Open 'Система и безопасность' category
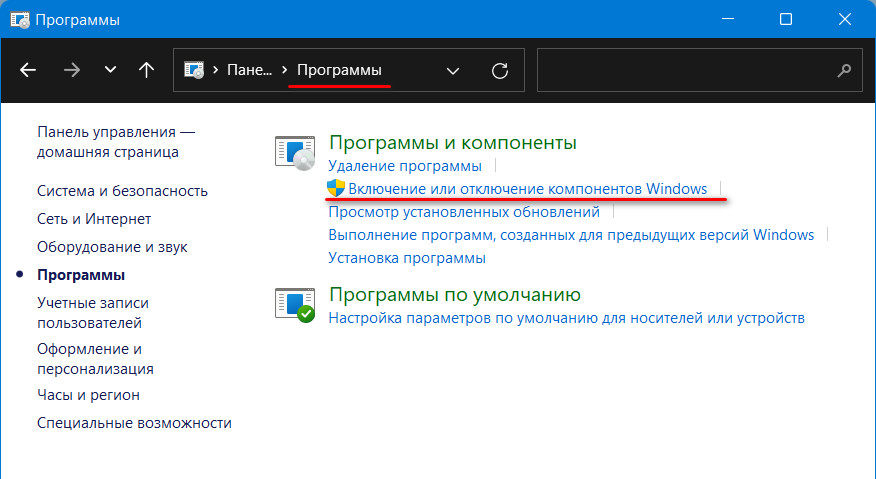876x479 pixels. (122, 191)
